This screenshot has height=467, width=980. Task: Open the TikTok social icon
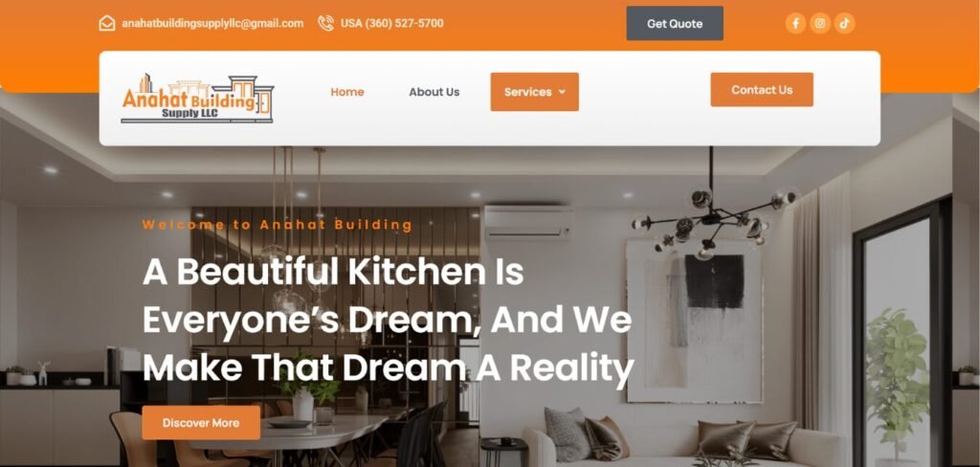844,24
